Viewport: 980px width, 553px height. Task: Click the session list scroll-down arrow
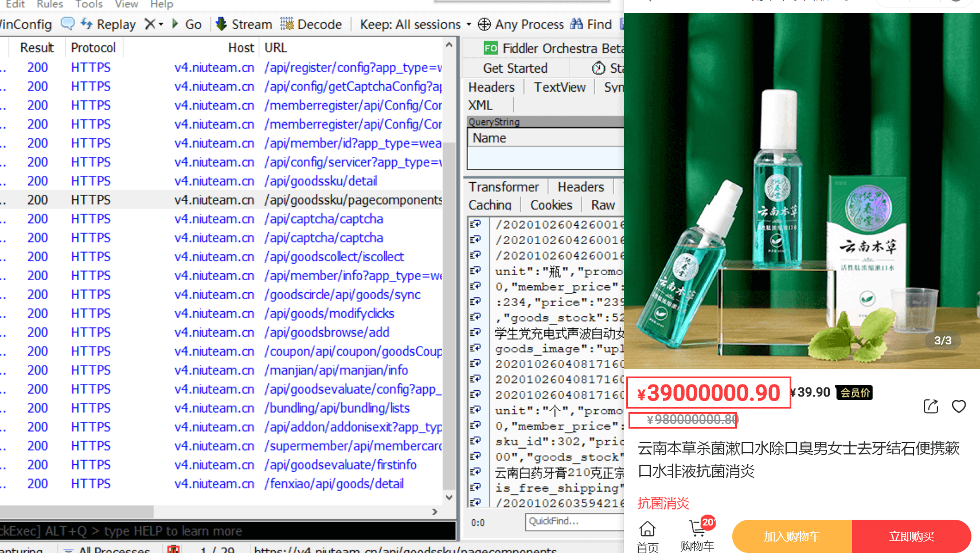(449, 497)
